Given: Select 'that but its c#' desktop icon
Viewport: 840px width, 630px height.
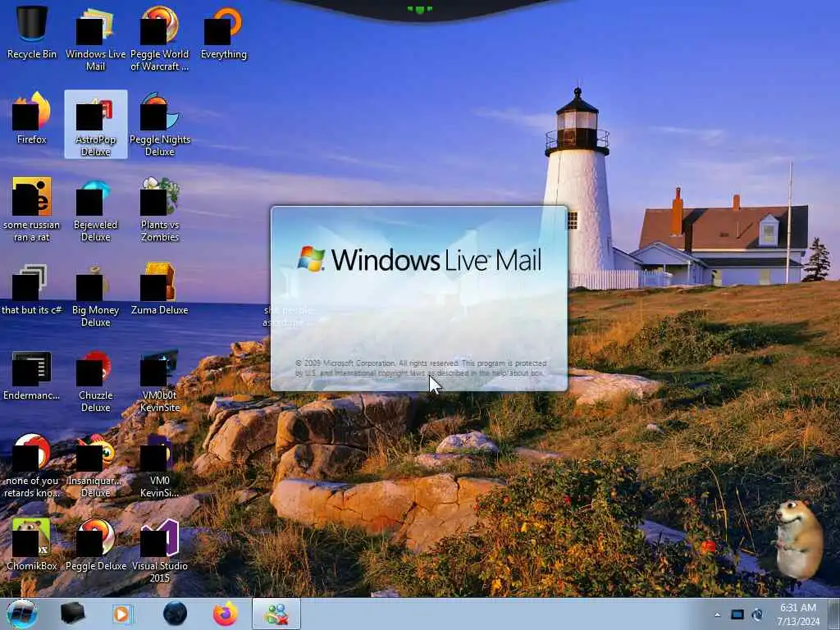Looking at the screenshot, I should point(32,288).
